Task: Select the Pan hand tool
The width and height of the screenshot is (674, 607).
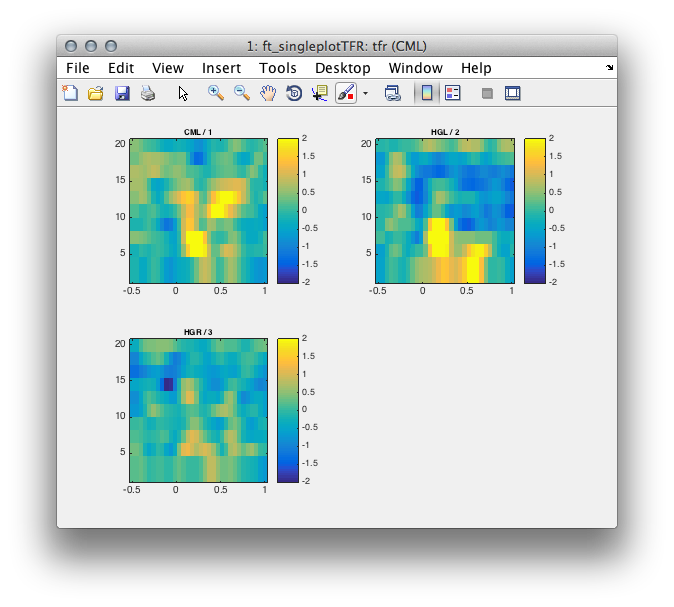Action: (x=268, y=93)
